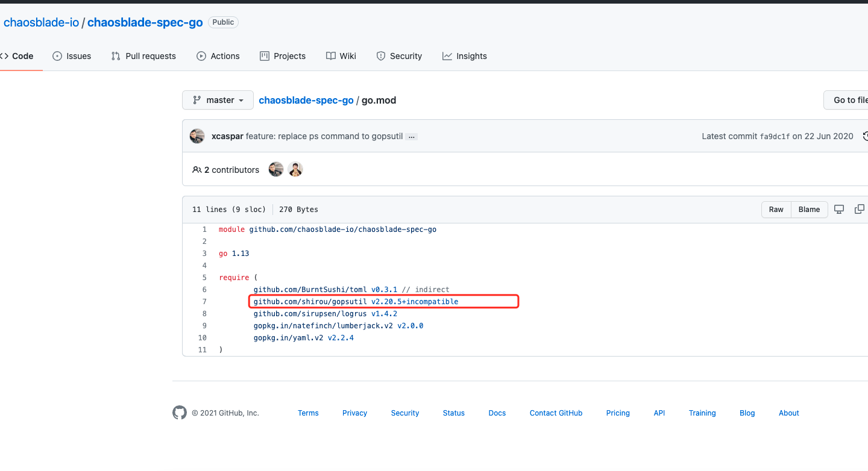This screenshot has height=471, width=868.
Task: Open the Security shield icon tab
Action: click(380, 55)
